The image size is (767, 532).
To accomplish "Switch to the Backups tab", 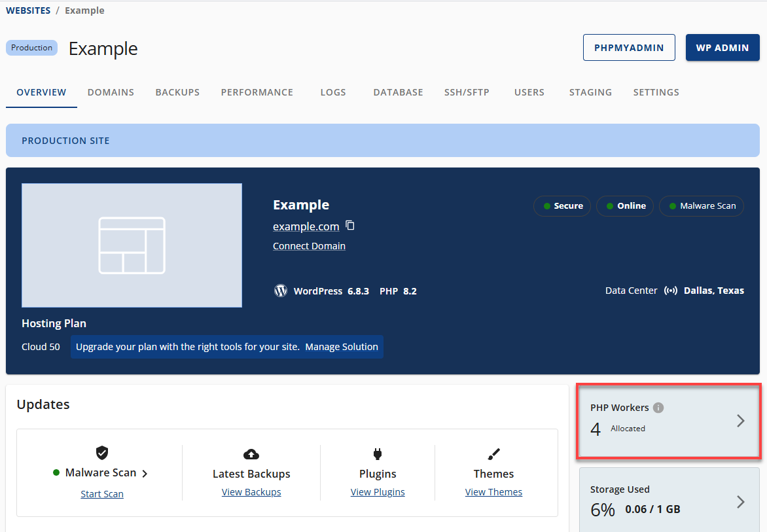I will click(x=177, y=92).
